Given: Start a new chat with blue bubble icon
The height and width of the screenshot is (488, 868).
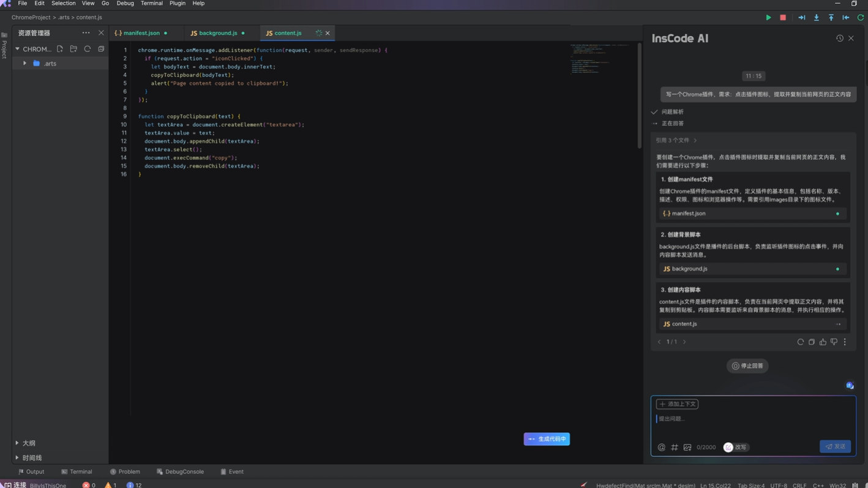Looking at the screenshot, I should tap(850, 386).
